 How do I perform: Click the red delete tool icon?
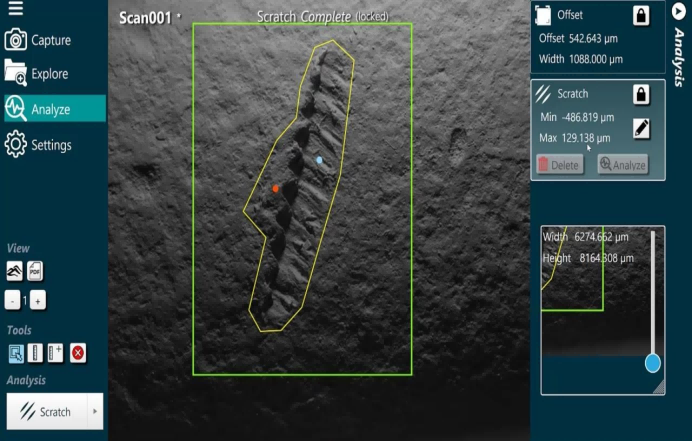point(78,353)
